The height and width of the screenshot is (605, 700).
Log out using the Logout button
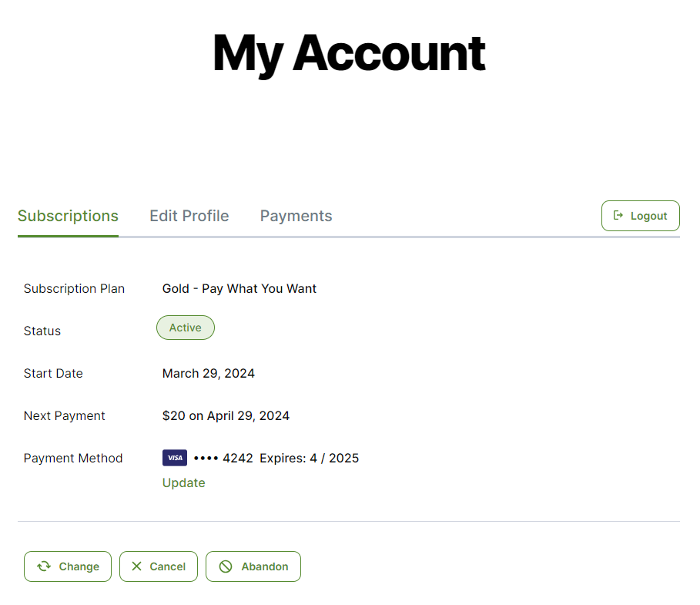click(x=640, y=216)
